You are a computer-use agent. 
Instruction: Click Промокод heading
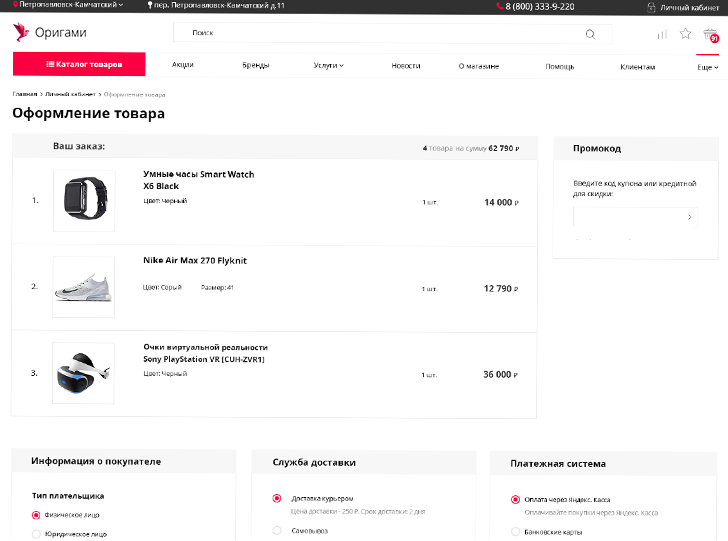(597, 149)
